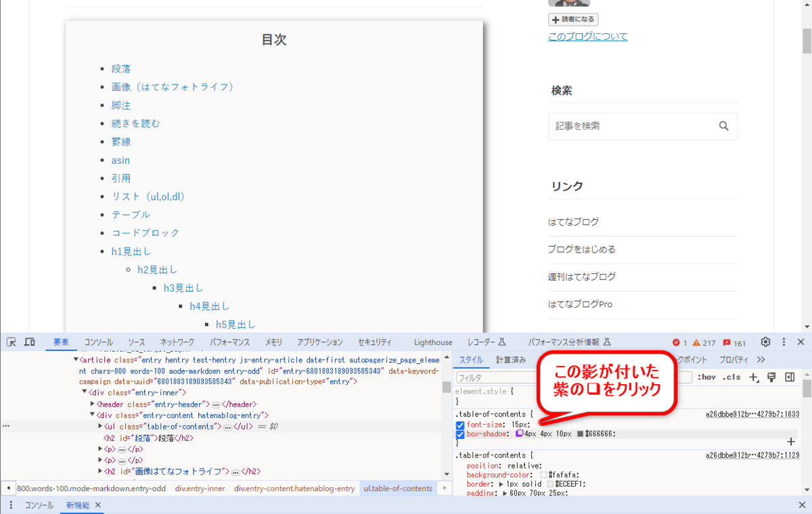Image resolution: width=812 pixels, height=514 pixels.
Task: Open the h3見出し contents link
Action: click(x=183, y=287)
